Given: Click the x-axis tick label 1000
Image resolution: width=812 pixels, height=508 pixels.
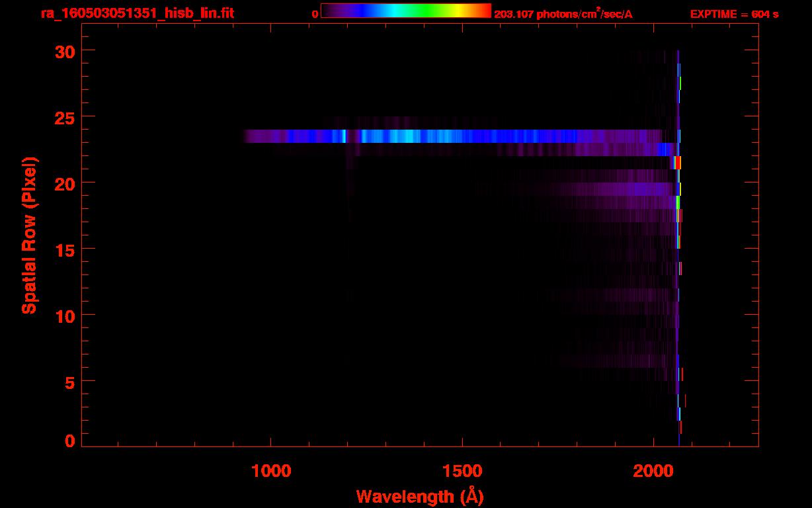Looking at the screenshot, I should (x=271, y=471).
